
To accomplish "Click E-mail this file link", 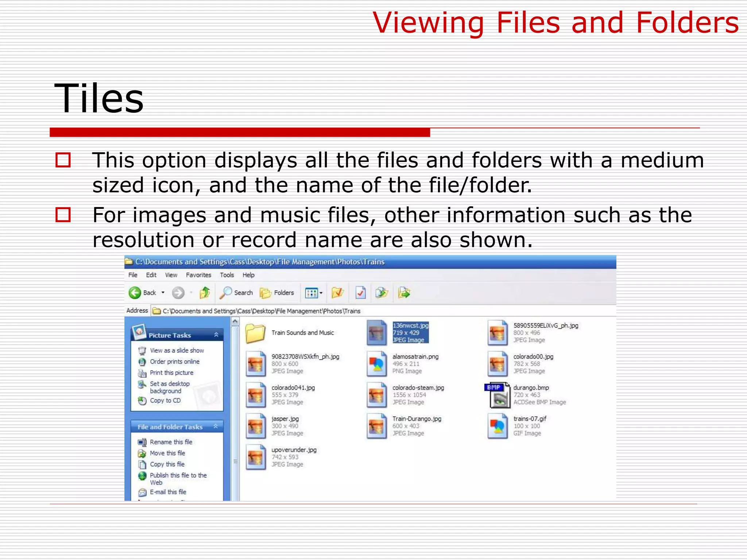I will [x=168, y=492].
